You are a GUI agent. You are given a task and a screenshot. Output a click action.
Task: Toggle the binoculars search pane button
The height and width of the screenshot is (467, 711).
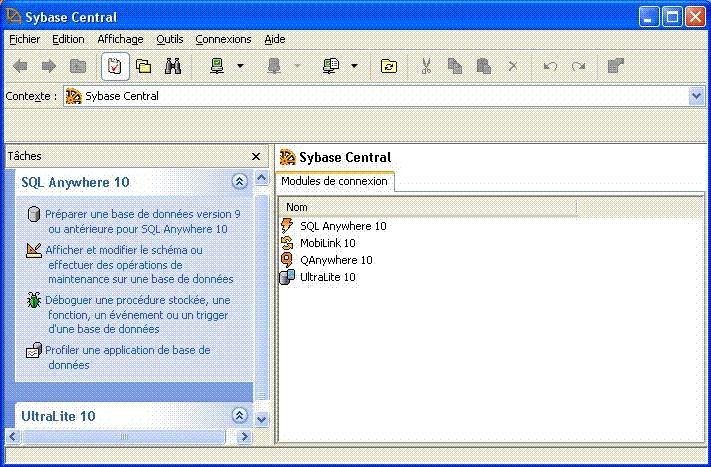(172, 66)
